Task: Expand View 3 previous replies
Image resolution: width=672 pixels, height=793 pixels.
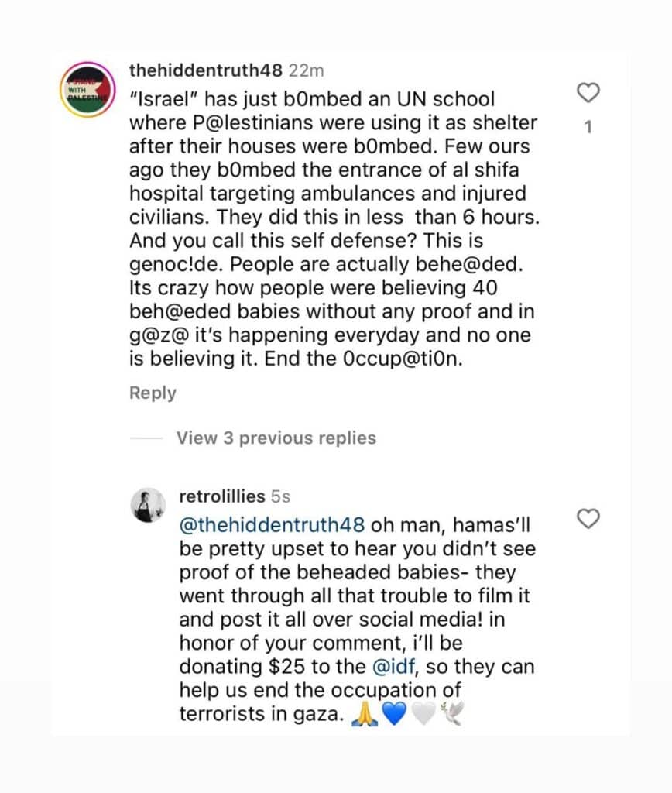Action: [276, 438]
